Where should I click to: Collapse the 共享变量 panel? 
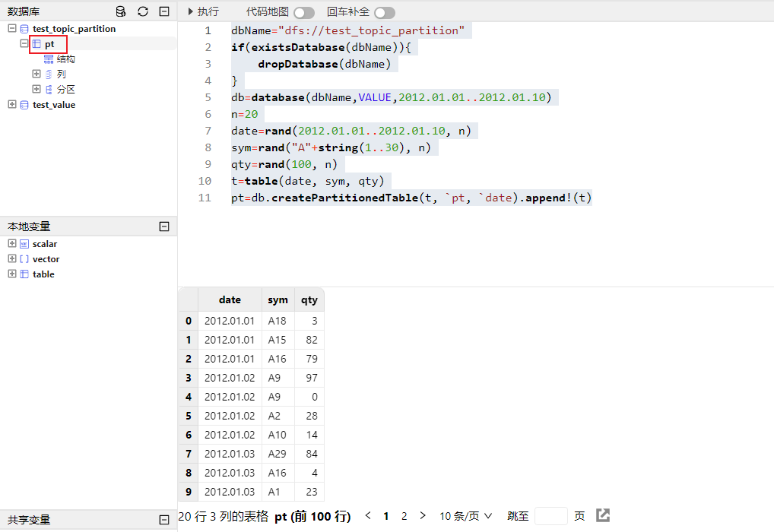tap(164, 520)
